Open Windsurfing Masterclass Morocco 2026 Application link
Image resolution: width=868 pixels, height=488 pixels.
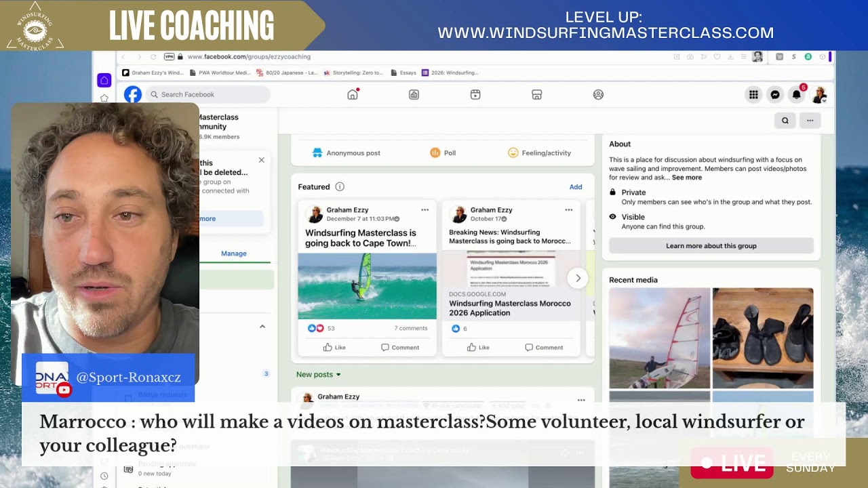tap(510, 308)
